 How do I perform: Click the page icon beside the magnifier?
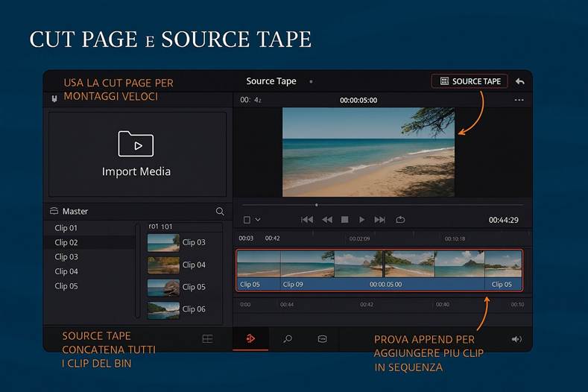pyautogui.click(x=322, y=339)
